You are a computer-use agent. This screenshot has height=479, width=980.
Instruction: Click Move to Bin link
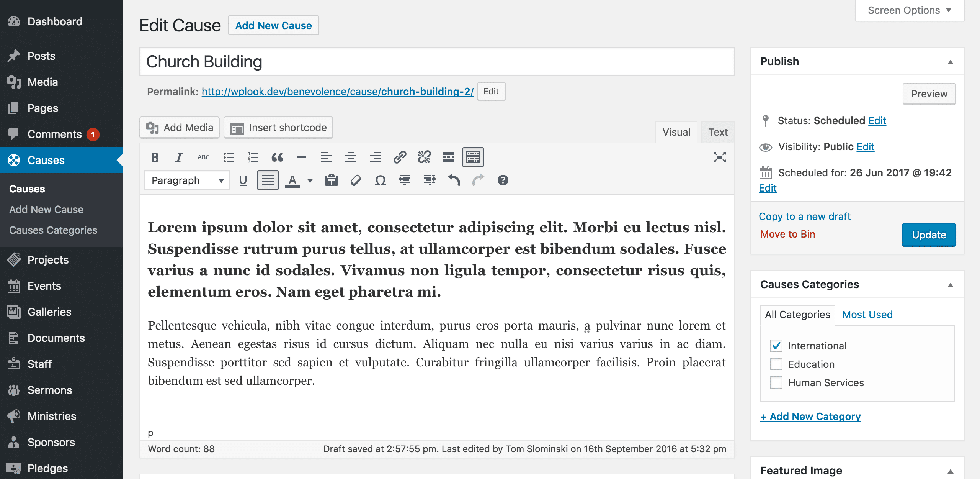click(x=787, y=234)
